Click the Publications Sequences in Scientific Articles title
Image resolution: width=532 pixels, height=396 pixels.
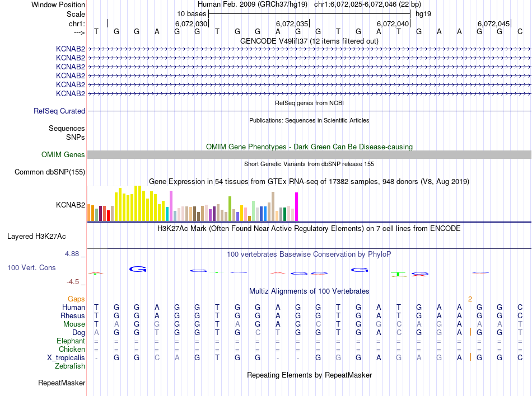[x=309, y=120]
